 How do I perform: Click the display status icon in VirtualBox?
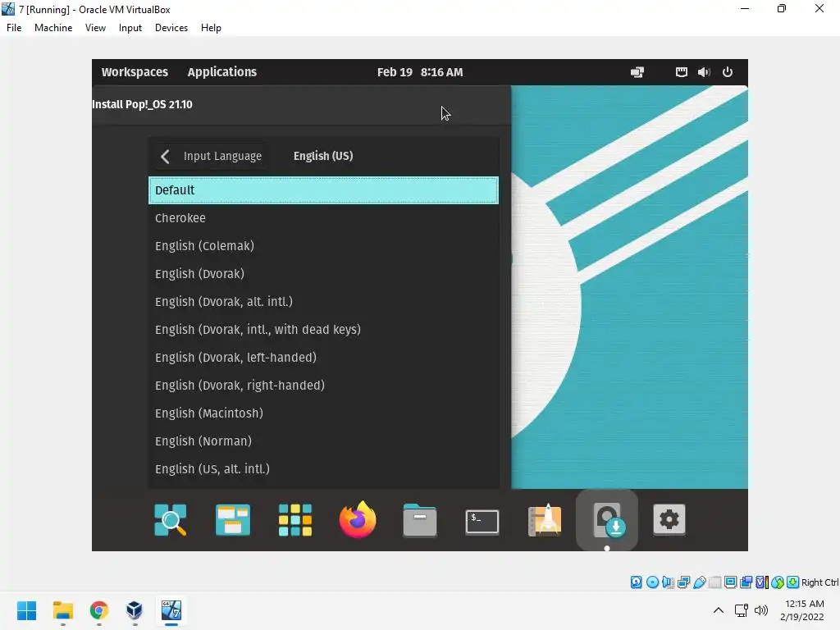[x=730, y=582]
